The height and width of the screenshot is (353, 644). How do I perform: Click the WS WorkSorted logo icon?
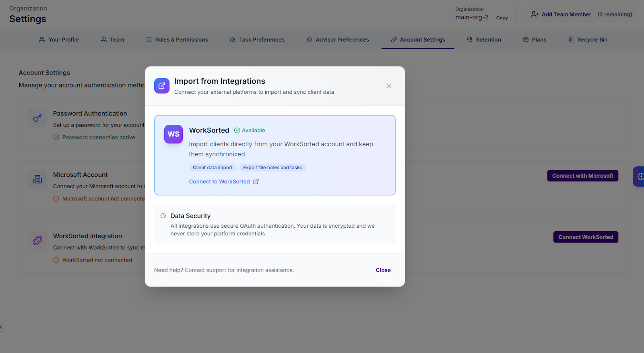[173, 134]
